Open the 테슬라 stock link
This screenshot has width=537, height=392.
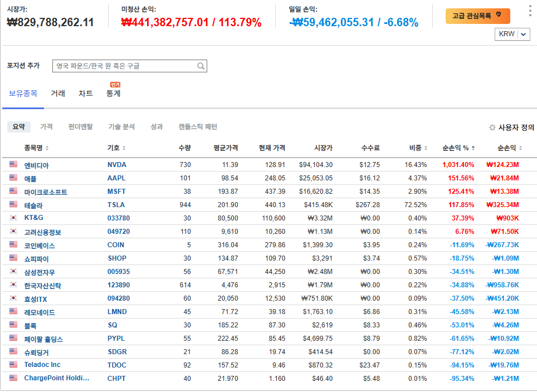[x=33, y=205]
